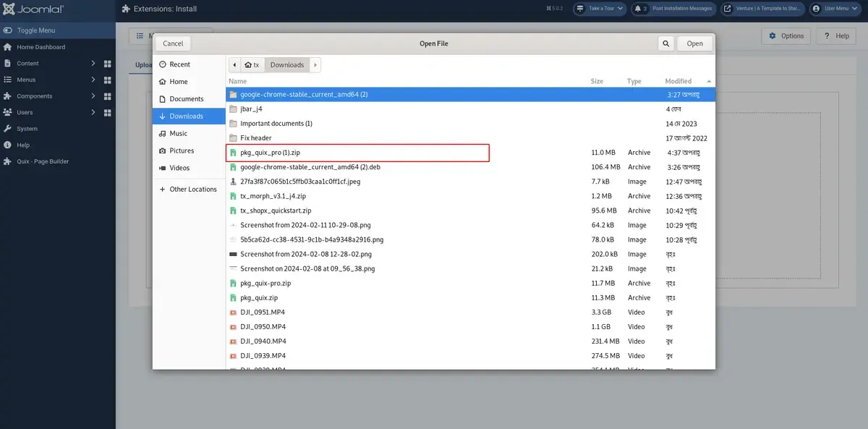The width and height of the screenshot is (868, 429).
Task: Click the Joomla! logo
Action: pos(33,9)
